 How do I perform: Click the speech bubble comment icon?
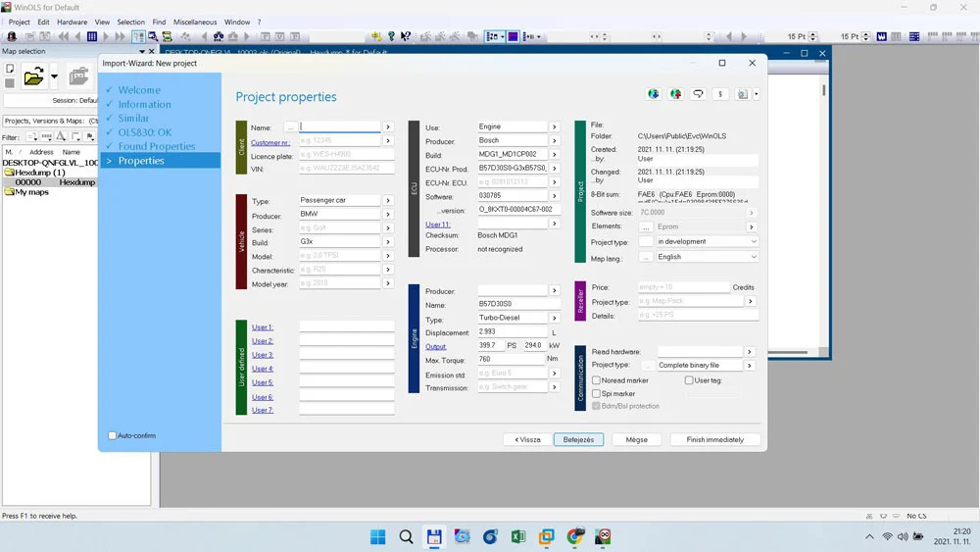tap(698, 94)
